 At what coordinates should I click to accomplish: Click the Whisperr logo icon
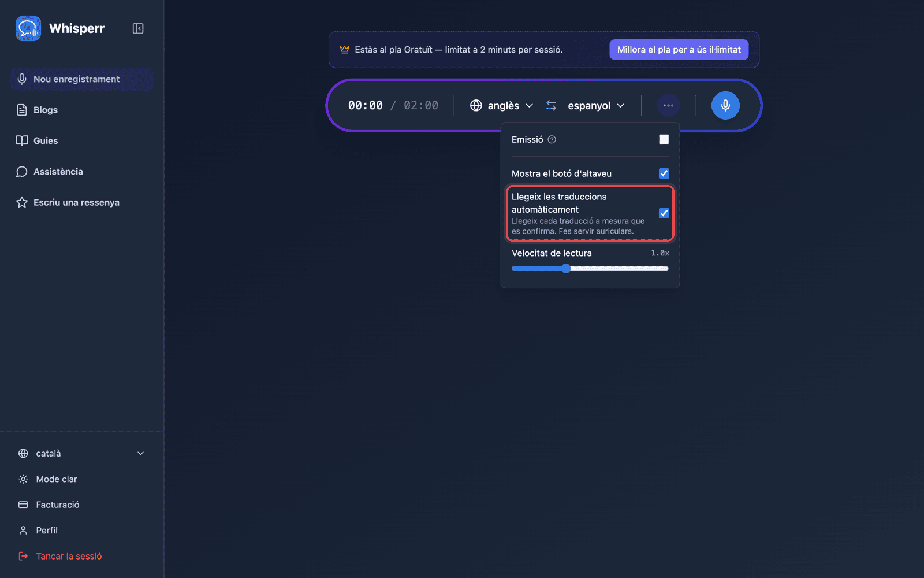[x=28, y=28]
